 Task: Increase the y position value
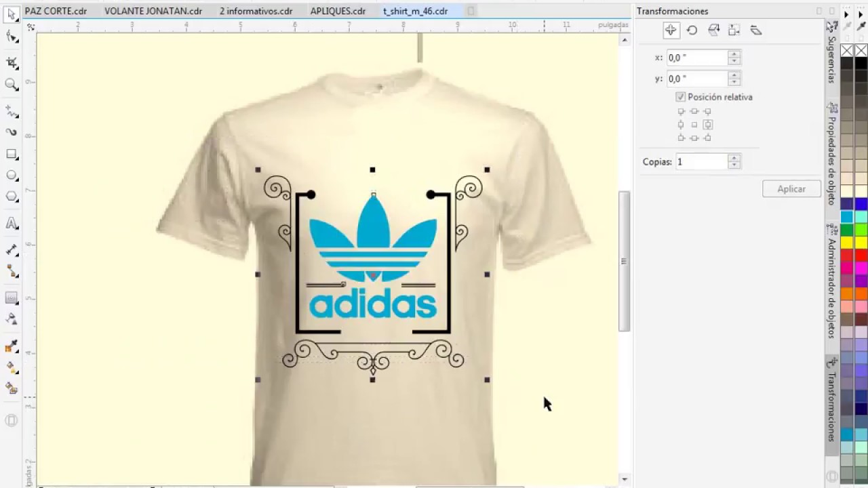tap(734, 75)
